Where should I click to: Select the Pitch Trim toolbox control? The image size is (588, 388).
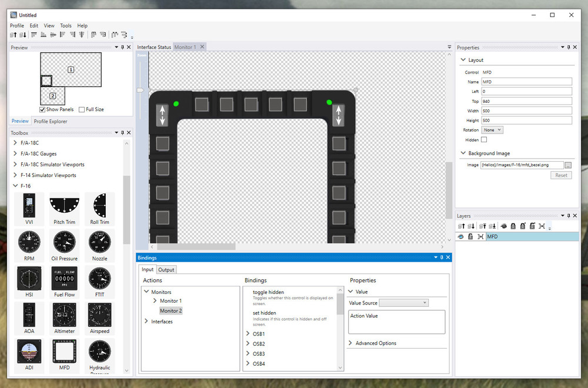(x=64, y=209)
